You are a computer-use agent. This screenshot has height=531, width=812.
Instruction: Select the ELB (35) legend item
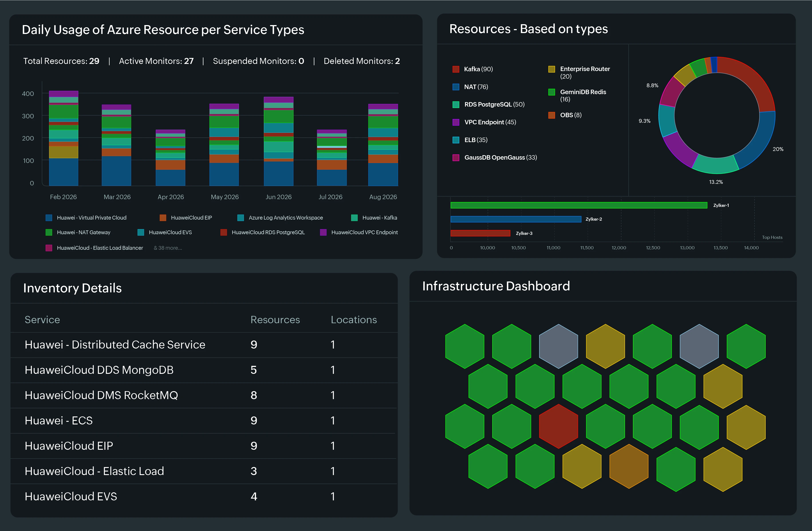[470, 140]
